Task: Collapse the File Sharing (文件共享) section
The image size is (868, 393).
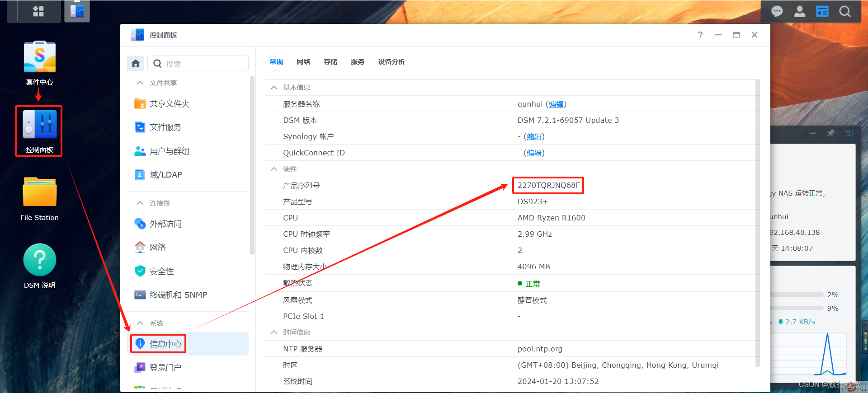Action: (x=140, y=83)
